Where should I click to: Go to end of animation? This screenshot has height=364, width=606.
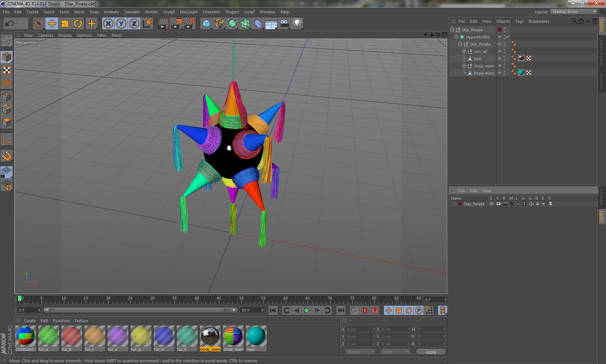(x=341, y=310)
